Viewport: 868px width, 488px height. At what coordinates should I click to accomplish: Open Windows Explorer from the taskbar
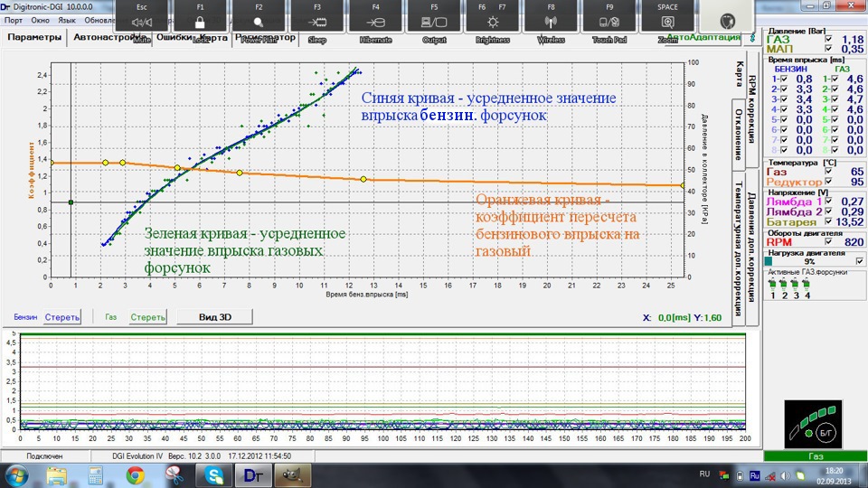tap(56, 475)
